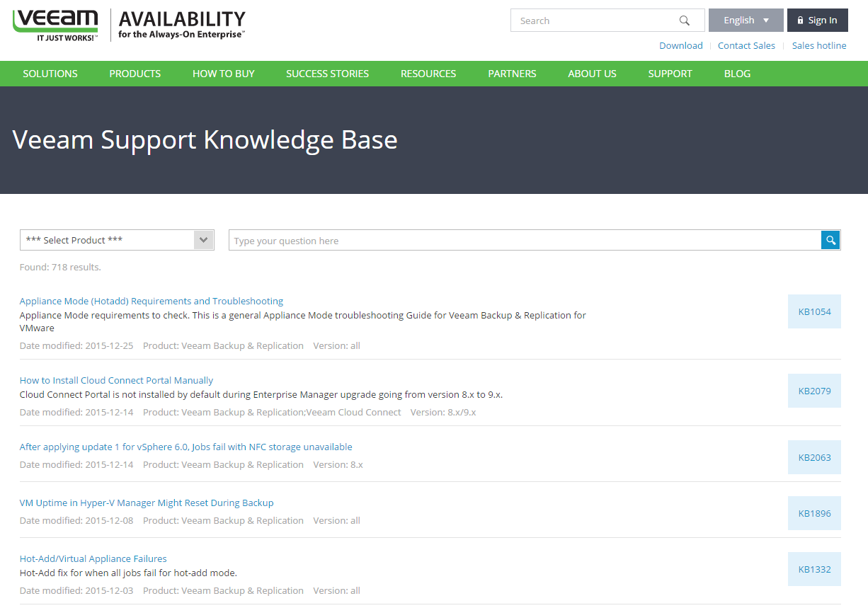Open the RESOURCES menu
The height and width of the screenshot is (608, 868).
coord(428,74)
